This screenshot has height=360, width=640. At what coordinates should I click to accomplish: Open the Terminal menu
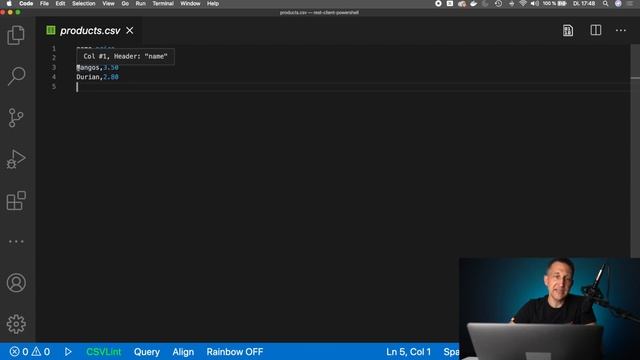pos(163,4)
